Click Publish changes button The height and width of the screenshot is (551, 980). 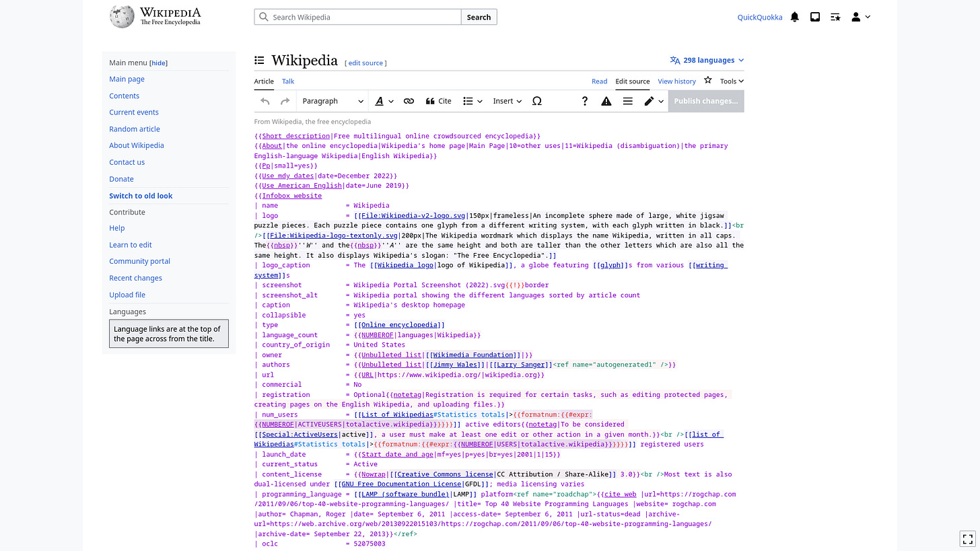pos(706,101)
